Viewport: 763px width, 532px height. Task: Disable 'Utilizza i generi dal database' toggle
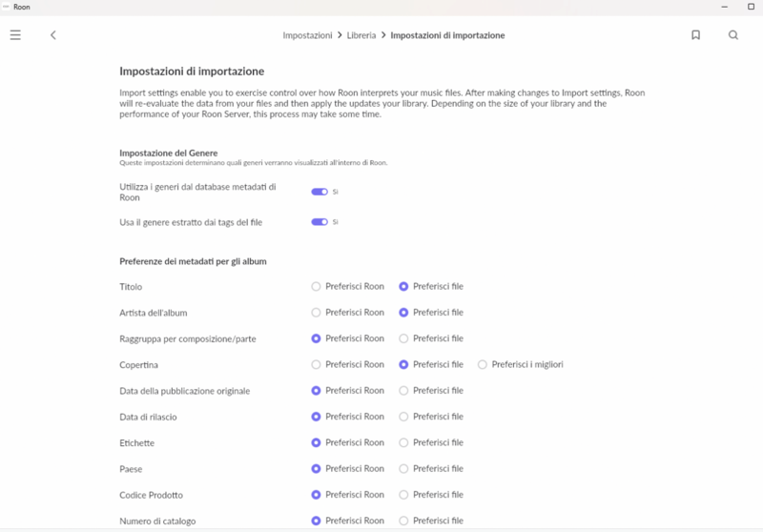[x=320, y=192]
